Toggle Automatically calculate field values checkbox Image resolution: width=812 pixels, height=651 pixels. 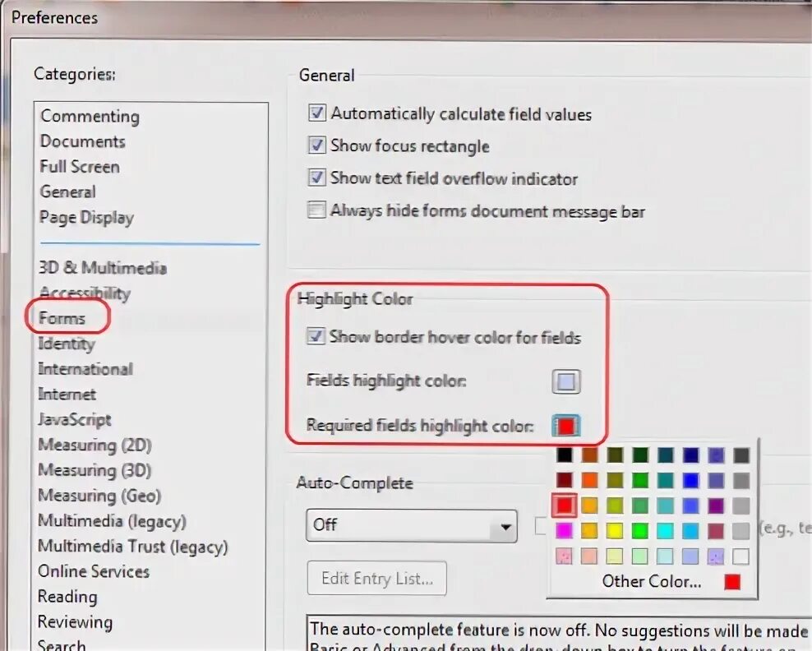point(316,113)
